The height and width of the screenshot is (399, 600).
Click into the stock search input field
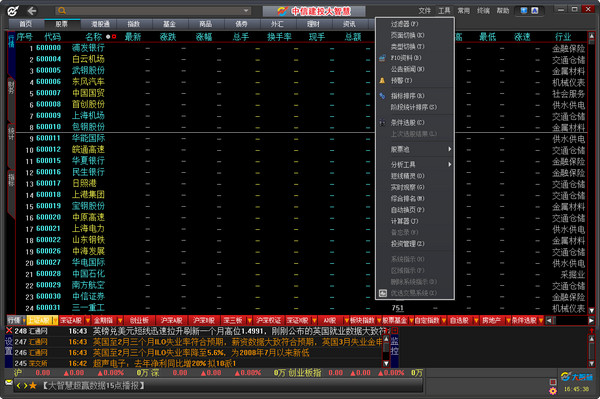154,11
